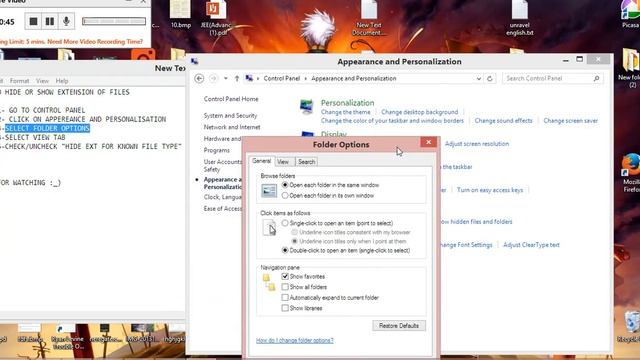Click Adjust screen resolution link
This screenshot has height=360, width=640.
pyautogui.click(x=477, y=144)
